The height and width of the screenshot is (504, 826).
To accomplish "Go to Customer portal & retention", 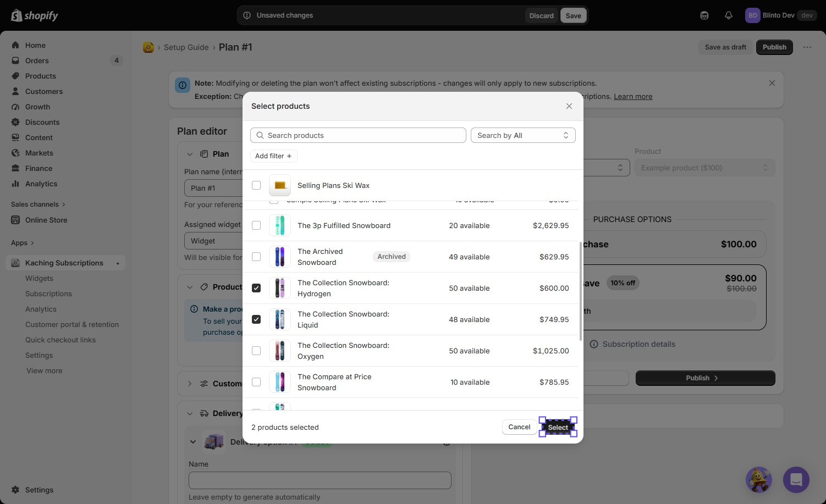I will pos(72,325).
